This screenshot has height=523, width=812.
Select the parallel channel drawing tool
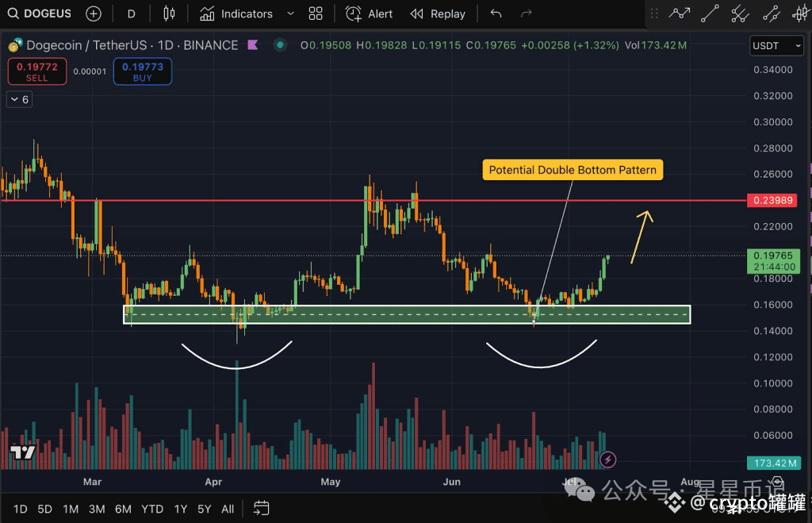(741, 13)
